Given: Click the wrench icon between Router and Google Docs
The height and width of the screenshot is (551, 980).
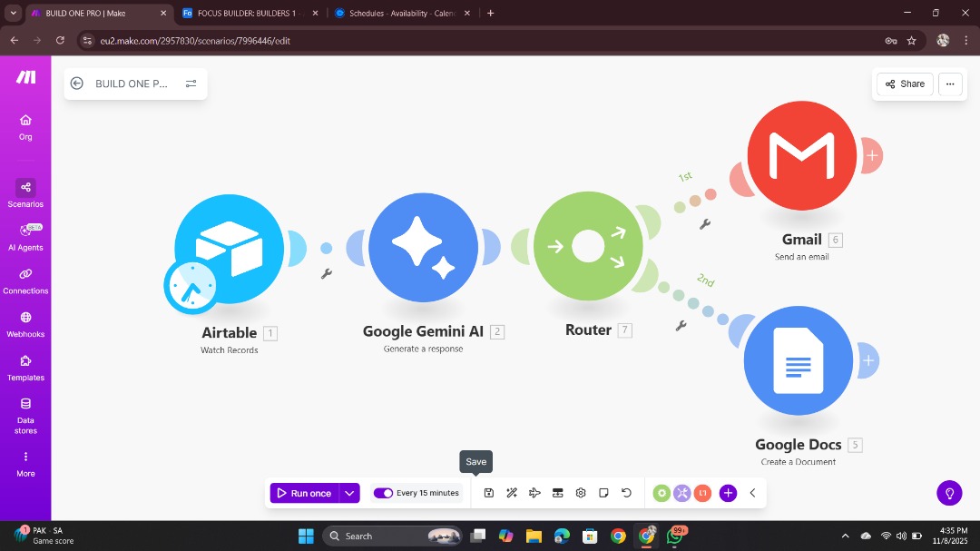Looking at the screenshot, I should 681,325.
